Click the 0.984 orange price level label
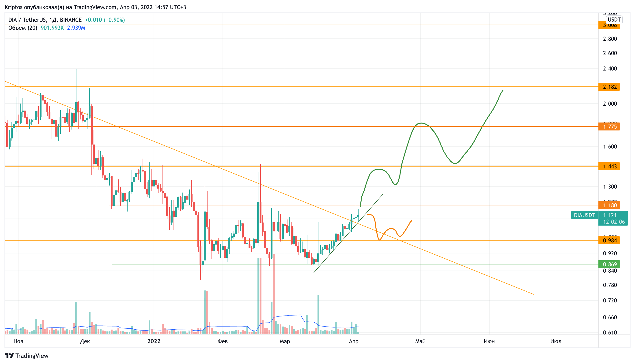The image size is (635, 364). click(609, 241)
